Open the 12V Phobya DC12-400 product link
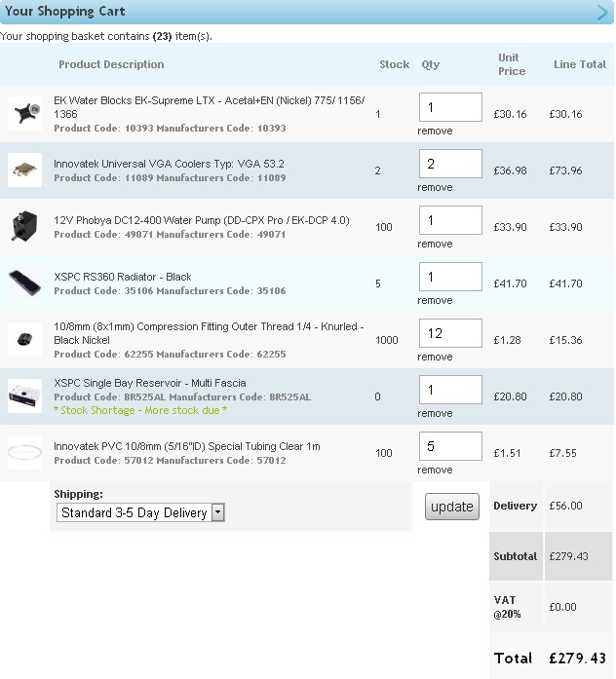Viewport: 616px width, 679px height. 202,220
